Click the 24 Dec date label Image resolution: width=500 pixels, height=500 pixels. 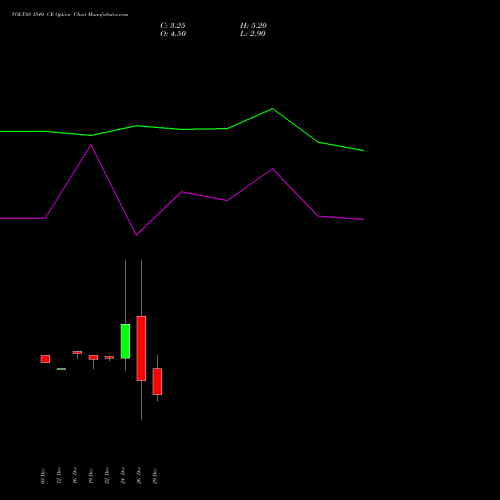coord(123,476)
